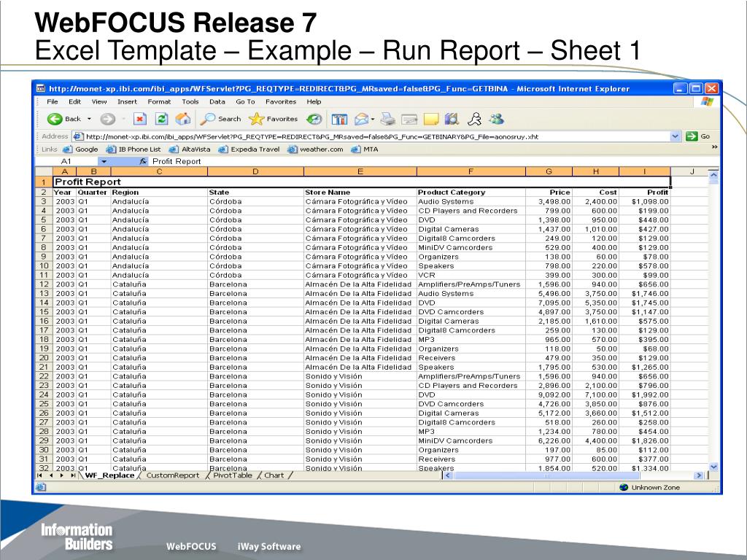The height and width of the screenshot is (560, 747).
Task: Select row 12 header
Action: click(x=44, y=284)
